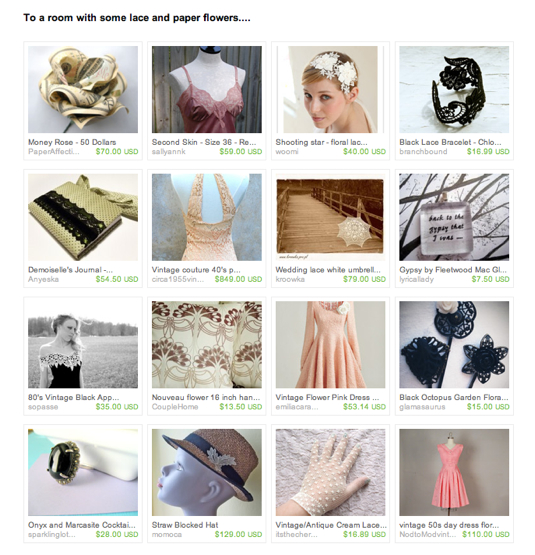Click the $849.00 USD price
535x555 pixels.
coord(238,279)
